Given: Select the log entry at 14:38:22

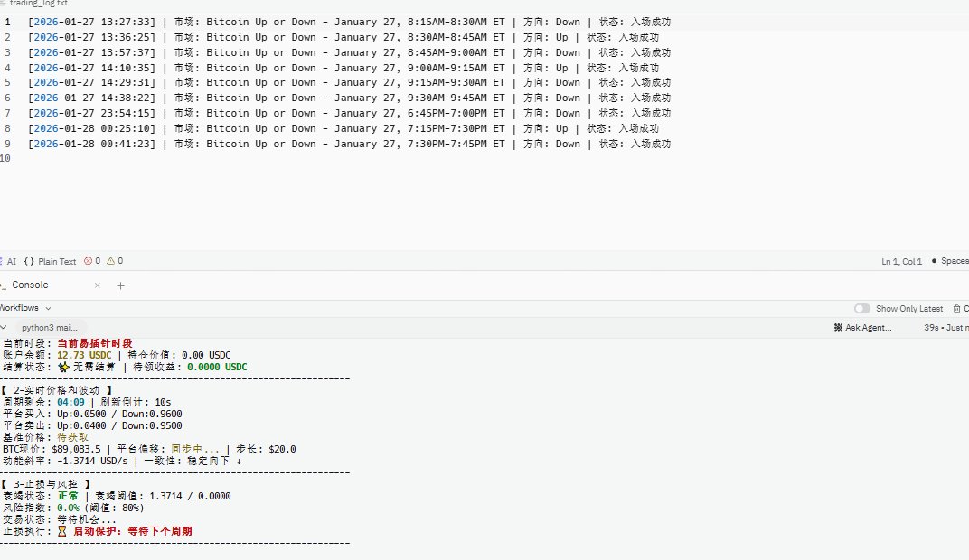Looking at the screenshot, I should coord(349,98).
